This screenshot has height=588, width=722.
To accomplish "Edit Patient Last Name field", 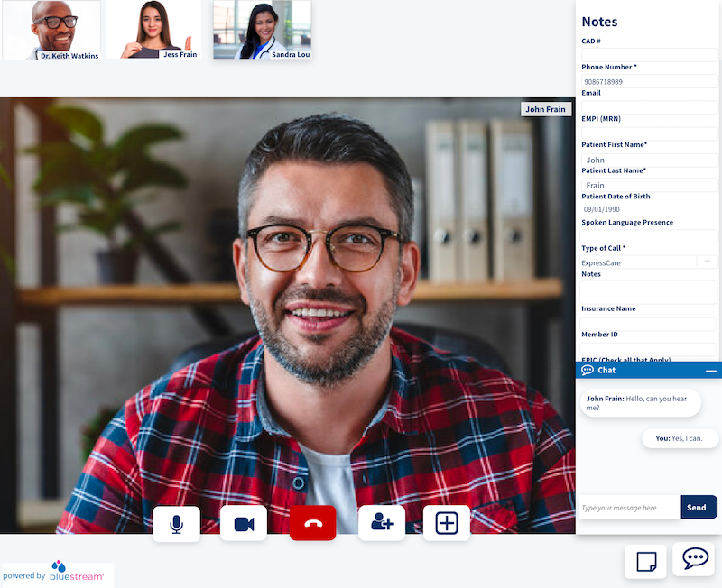I will click(x=649, y=185).
